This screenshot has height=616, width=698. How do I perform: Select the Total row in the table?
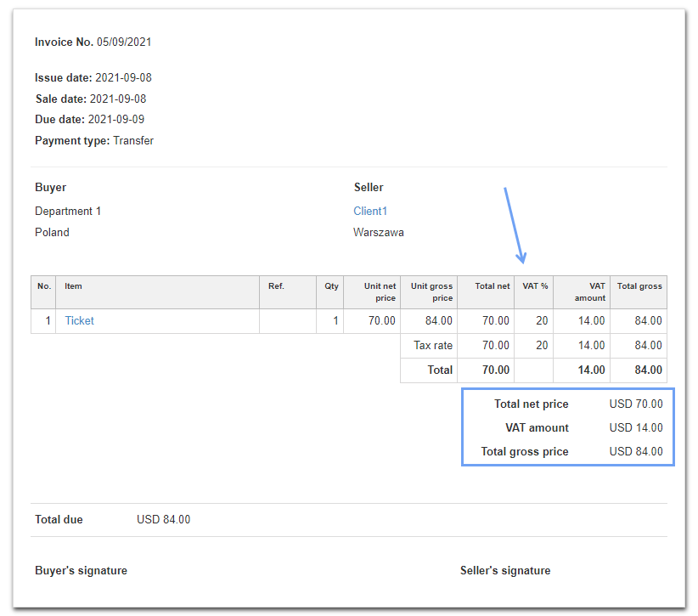(x=439, y=370)
